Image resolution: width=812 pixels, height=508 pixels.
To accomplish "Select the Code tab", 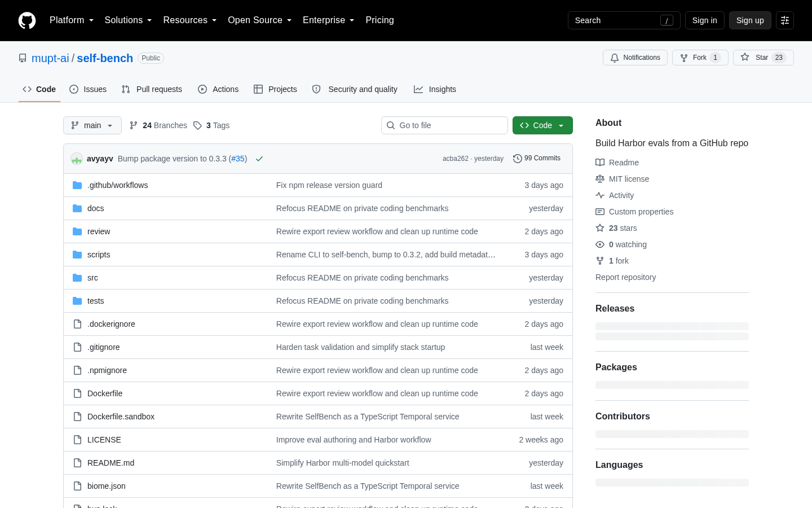I will (x=39, y=89).
